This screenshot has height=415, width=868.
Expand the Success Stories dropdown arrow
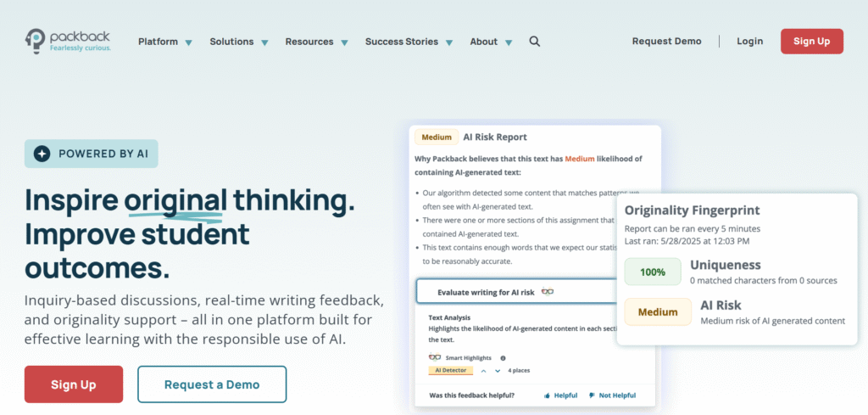click(x=449, y=42)
